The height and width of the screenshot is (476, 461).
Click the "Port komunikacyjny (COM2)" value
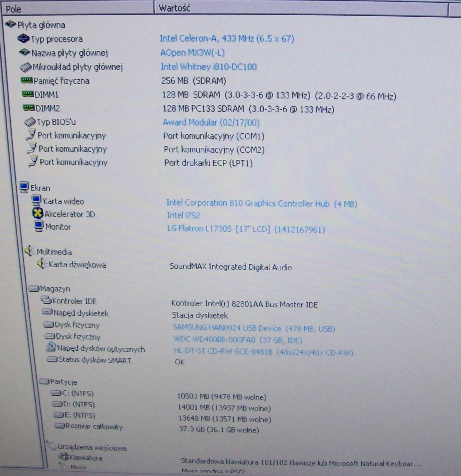pyautogui.click(x=214, y=150)
